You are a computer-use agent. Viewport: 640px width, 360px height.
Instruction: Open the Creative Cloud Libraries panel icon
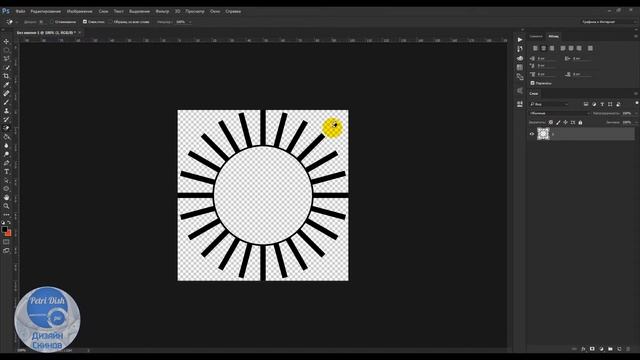pyautogui.click(x=520, y=58)
